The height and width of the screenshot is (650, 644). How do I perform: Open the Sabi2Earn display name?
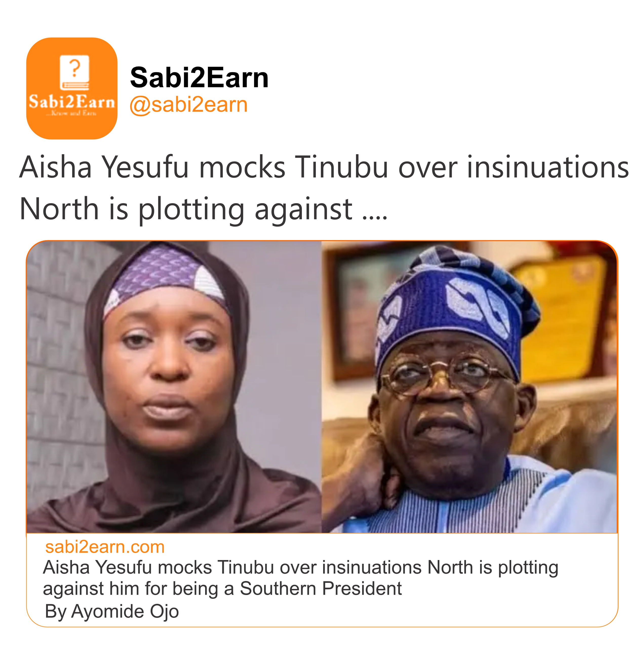point(199,78)
